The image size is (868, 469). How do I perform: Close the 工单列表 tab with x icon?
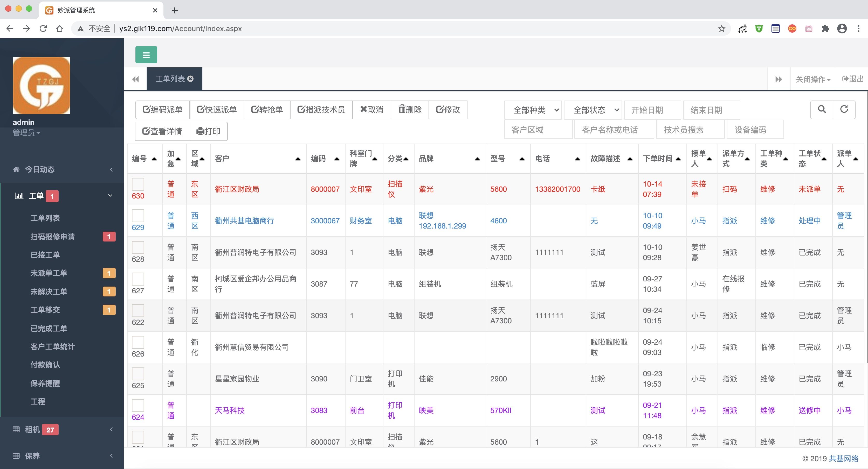pyautogui.click(x=191, y=79)
